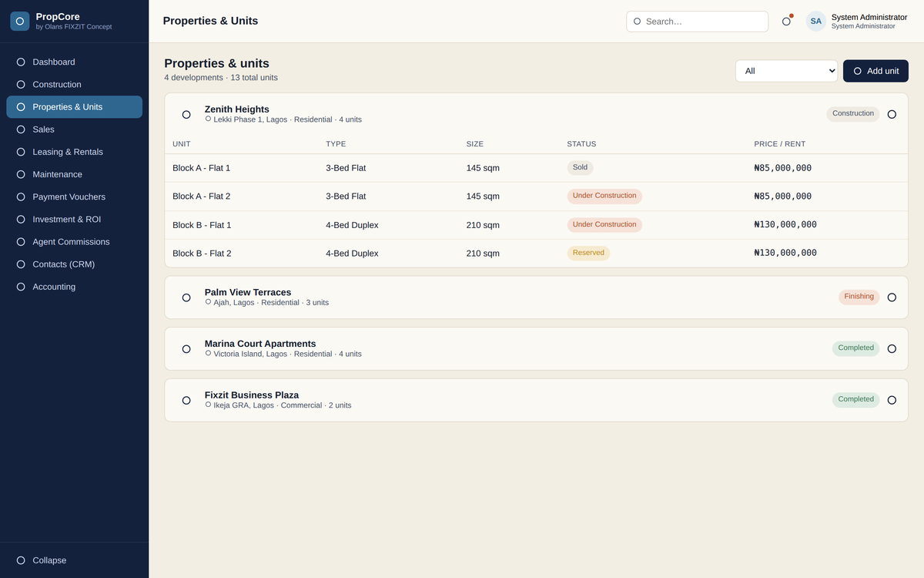This screenshot has height=578, width=924.
Task: Click the '4 developments · 13 total units' summary text
Action: pos(221,78)
